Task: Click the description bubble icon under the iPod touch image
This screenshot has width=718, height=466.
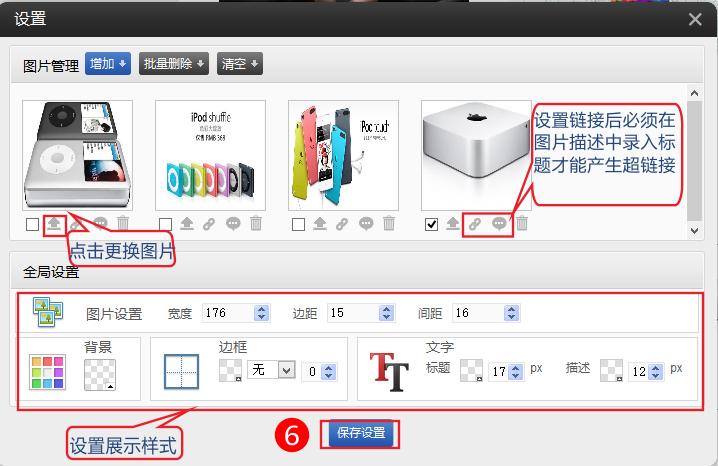Action: coord(366,224)
